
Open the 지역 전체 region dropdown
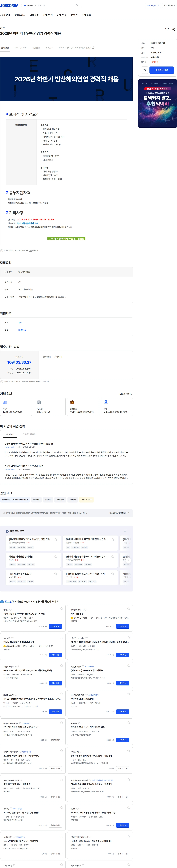pyautogui.click(x=30, y=5)
